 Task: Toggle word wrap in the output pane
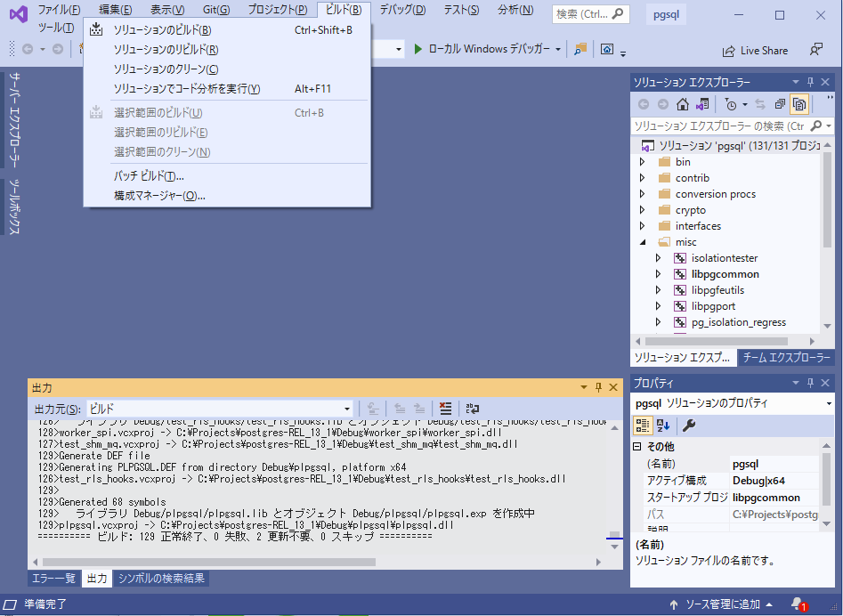472,408
